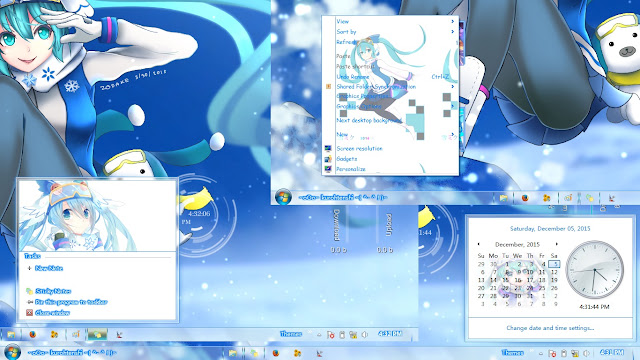Screen dimensions: 640x360
Task: Click the analog clock in date popup
Action: click(594, 269)
